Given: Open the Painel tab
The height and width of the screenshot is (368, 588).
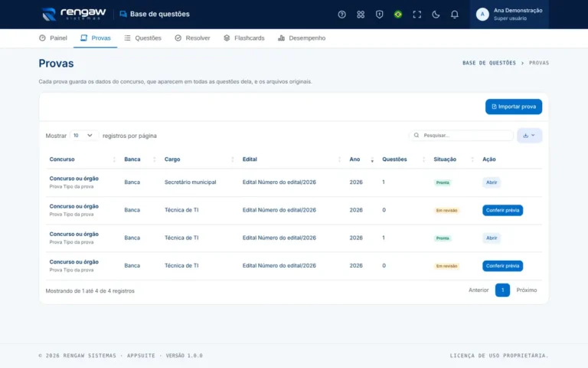Looking at the screenshot, I should [53, 38].
